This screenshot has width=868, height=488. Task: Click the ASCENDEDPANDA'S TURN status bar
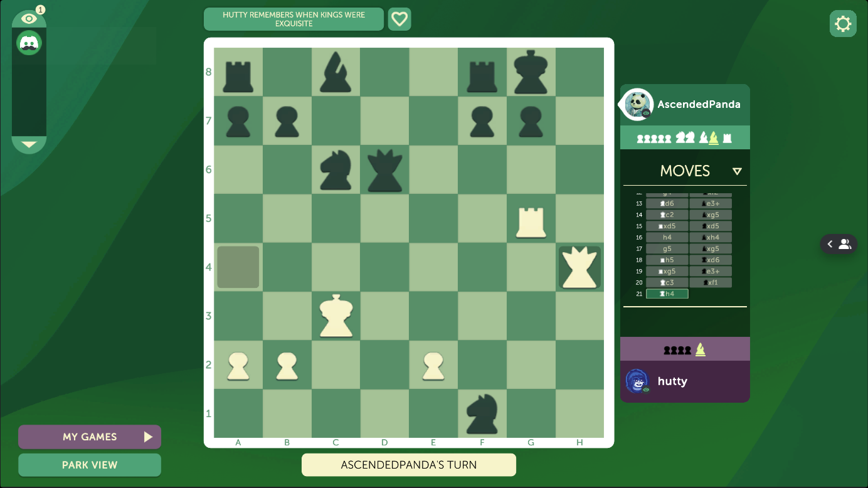(x=409, y=465)
